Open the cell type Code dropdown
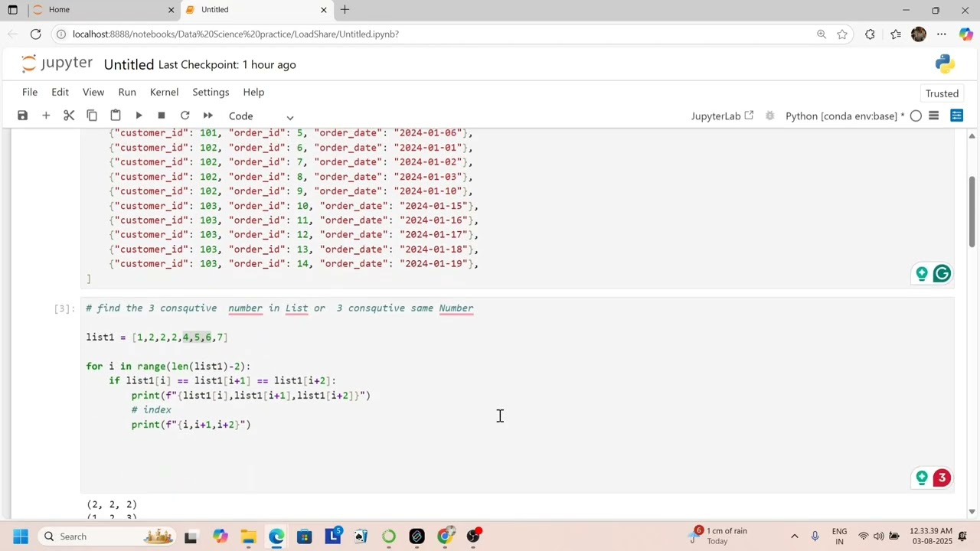 261,116
